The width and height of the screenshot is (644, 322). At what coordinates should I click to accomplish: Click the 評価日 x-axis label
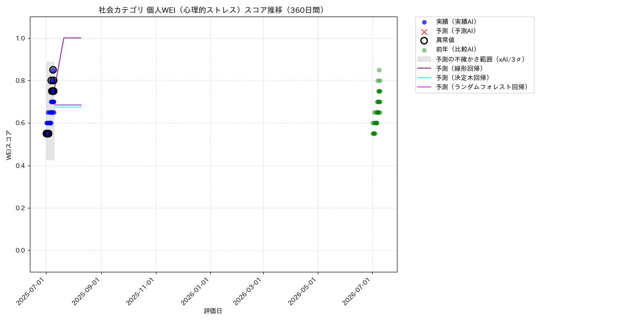click(x=213, y=311)
